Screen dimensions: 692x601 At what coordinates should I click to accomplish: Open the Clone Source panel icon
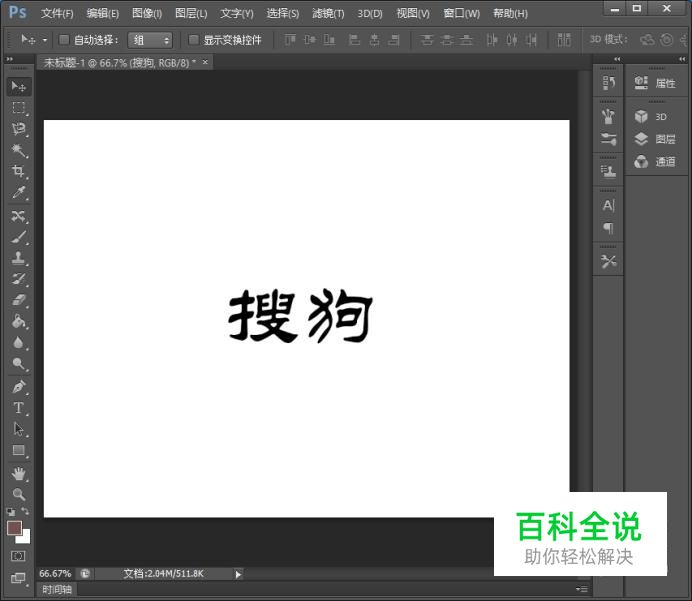[609, 171]
